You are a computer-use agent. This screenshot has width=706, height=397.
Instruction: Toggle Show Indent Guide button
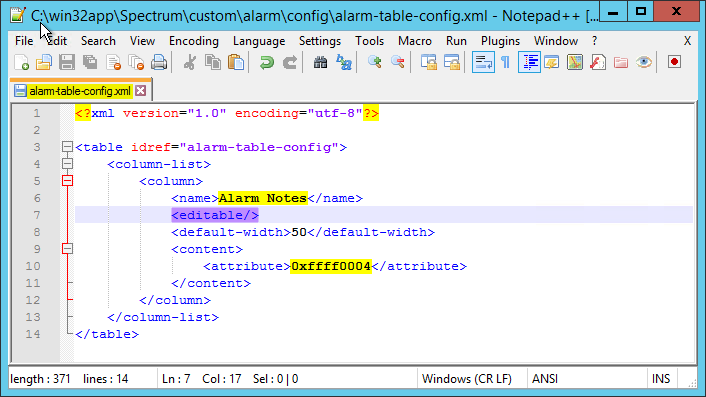coord(529,62)
